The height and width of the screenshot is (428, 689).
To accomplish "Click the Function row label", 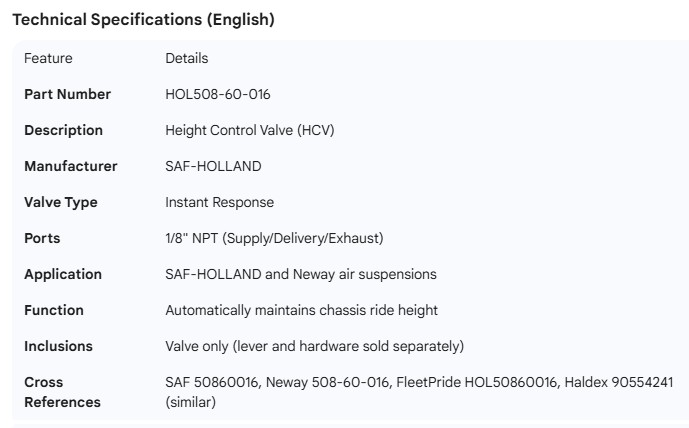I will 54,310.
